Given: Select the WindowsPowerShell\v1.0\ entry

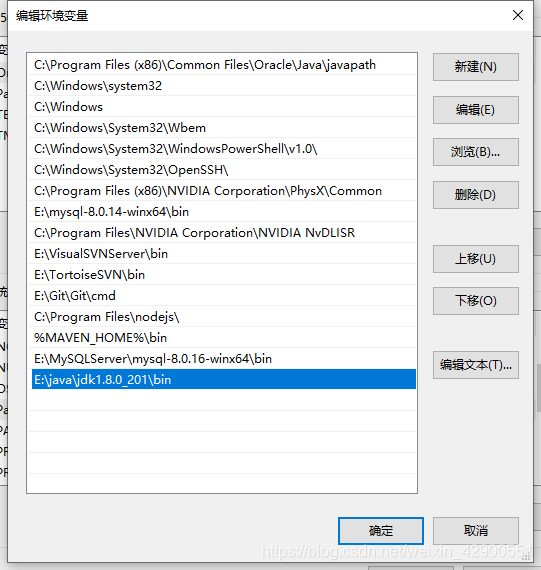Looking at the screenshot, I should coord(222,149).
